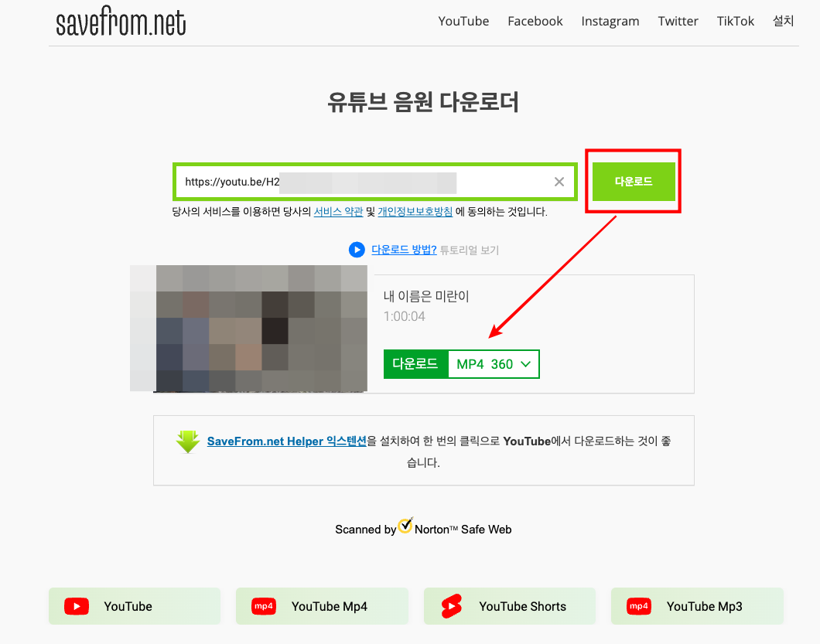Open the 서비스 약관 link
This screenshot has width=820, height=644.
pos(338,212)
